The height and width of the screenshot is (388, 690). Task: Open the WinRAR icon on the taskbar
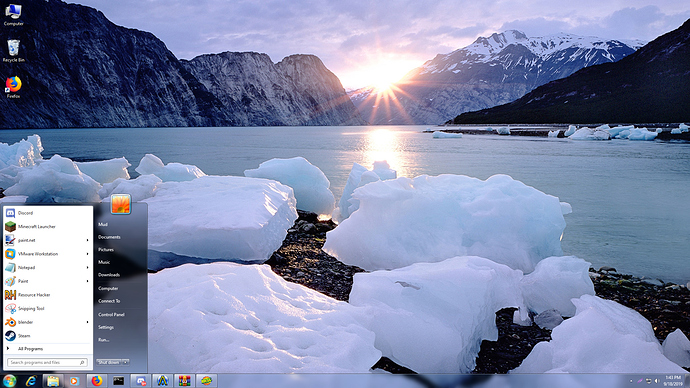[184, 381]
